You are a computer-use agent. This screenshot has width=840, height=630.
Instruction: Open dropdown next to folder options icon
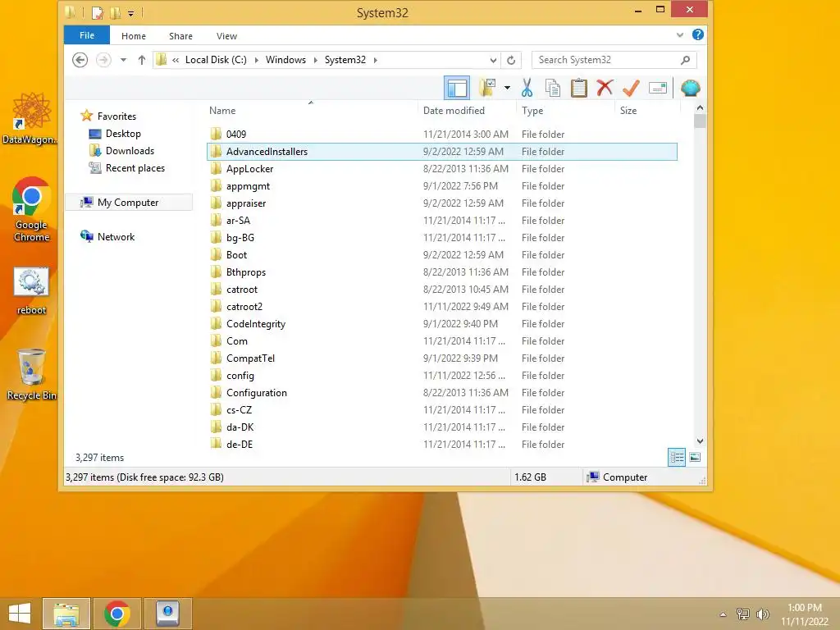coord(507,88)
